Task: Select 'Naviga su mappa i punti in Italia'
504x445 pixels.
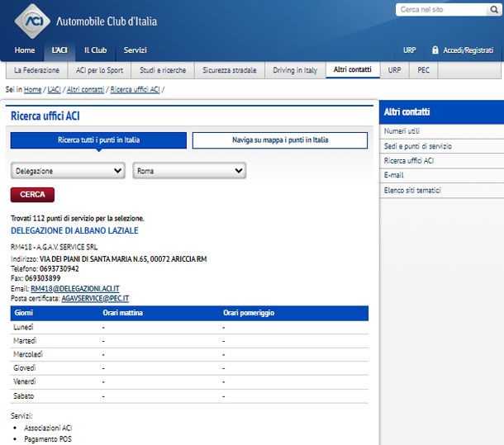Action: tap(280, 140)
